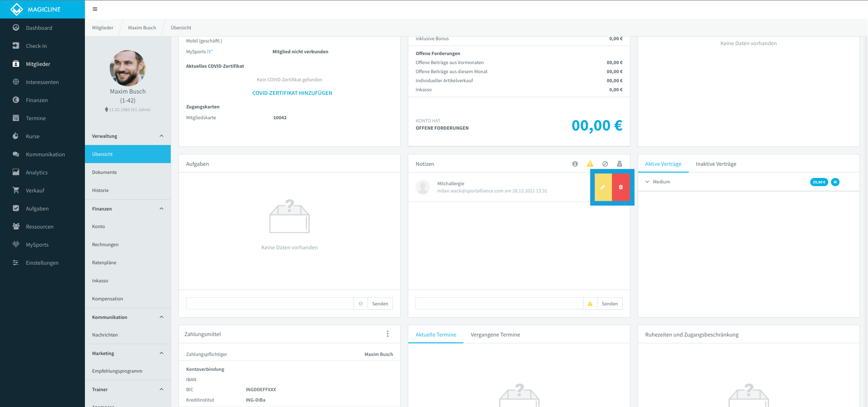Open the Zahlungsmittel three-dot options menu
Viewport: 868px width, 407px height.
387,334
